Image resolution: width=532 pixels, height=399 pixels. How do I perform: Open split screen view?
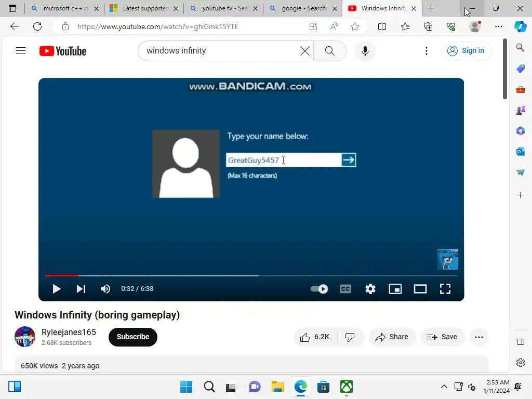[x=382, y=26]
